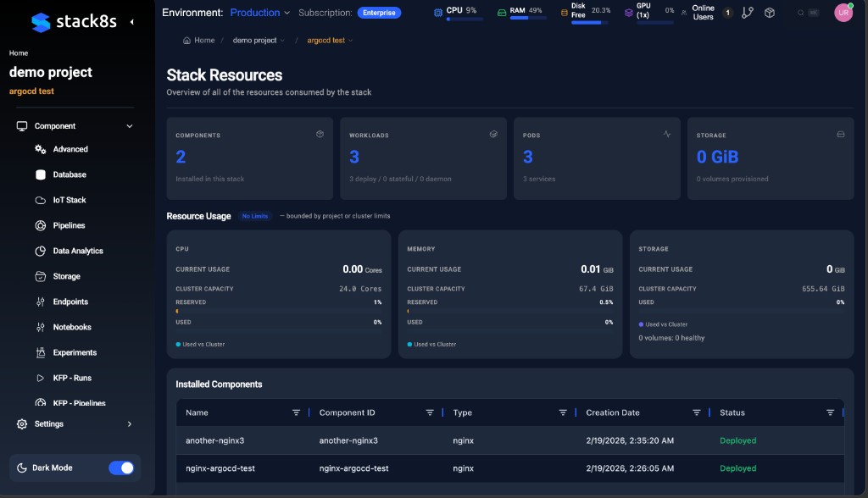
Task: Click the Experiments flask icon
Action: coord(41,352)
